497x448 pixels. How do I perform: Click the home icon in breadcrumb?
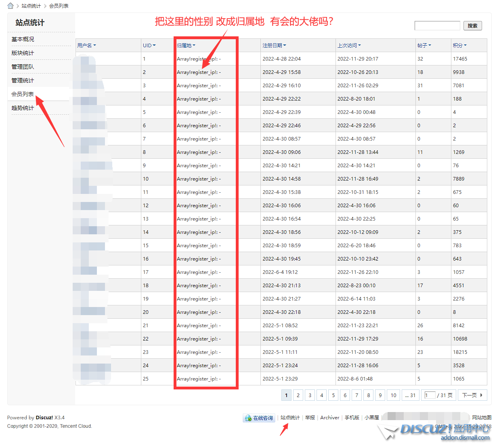[10, 6]
